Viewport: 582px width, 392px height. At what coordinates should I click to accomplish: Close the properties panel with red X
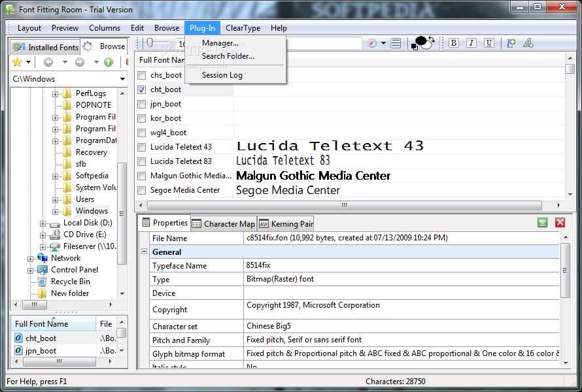click(560, 223)
